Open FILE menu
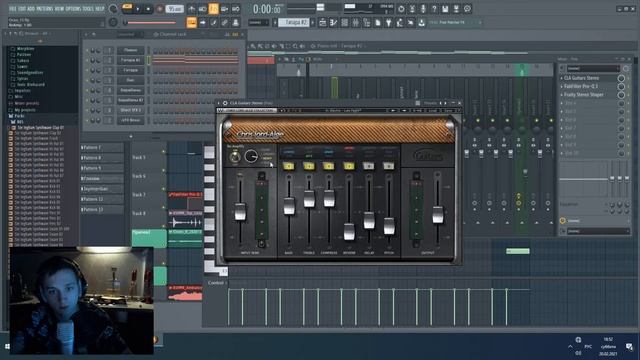 click(13, 9)
